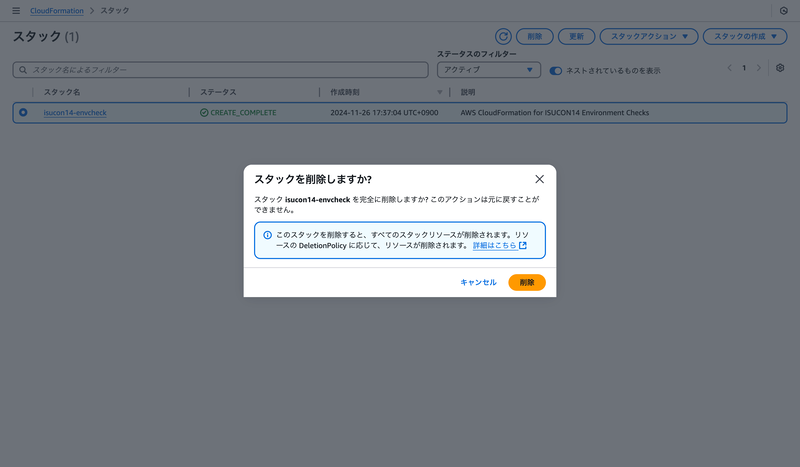Click the スタック breadcrumb text
The height and width of the screenshot is (467, 800).
(x=114, y=11)
